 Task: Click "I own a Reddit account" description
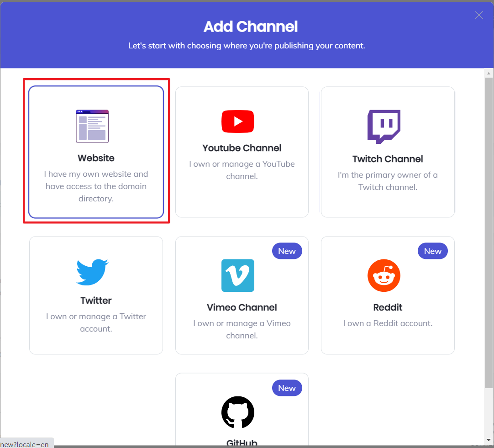(388, 323)
